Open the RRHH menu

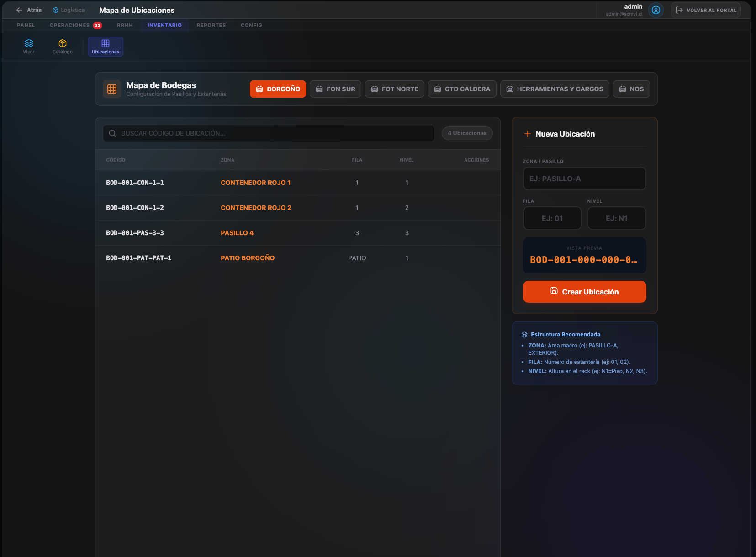[x=125, y=25]
